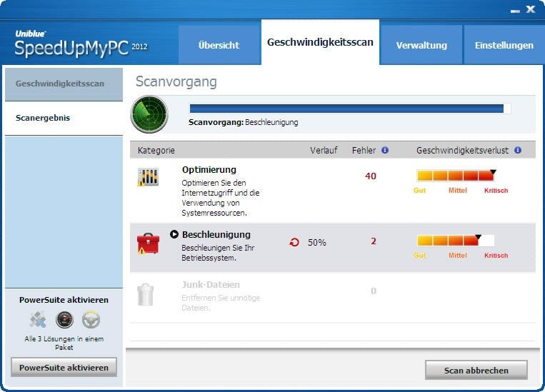Click the play arrow icon before Beschleunigung
Screen dimensions: 545x392
174,234
